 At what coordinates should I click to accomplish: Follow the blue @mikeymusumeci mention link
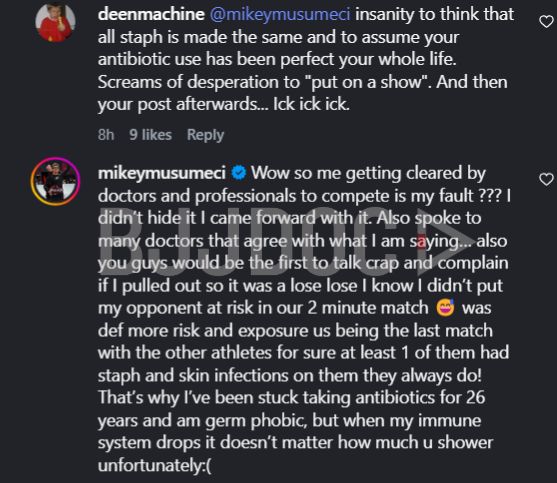pos(280,15)
